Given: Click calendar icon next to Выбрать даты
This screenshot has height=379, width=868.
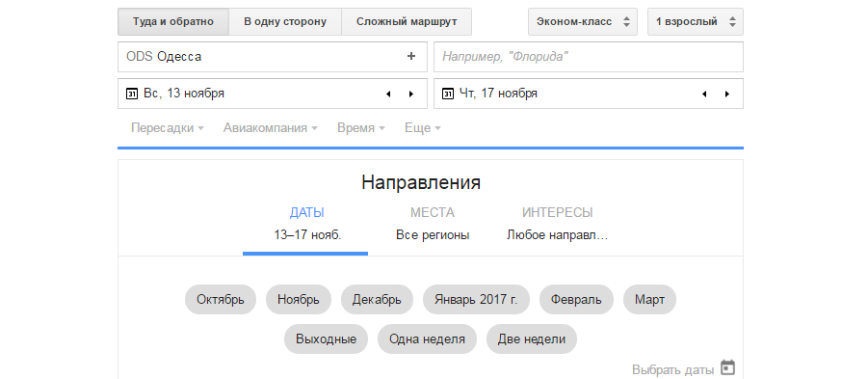Looking at the screenshot, I should 728,367.
